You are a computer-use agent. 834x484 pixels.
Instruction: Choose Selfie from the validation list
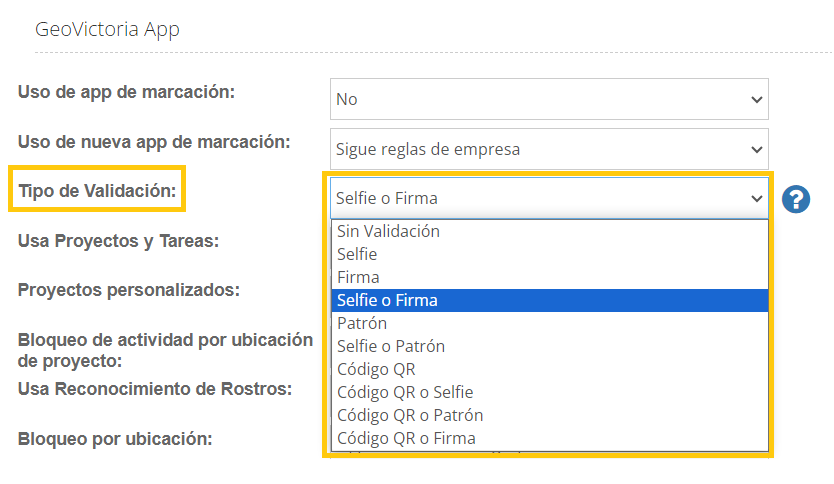(x=358, y=254)
